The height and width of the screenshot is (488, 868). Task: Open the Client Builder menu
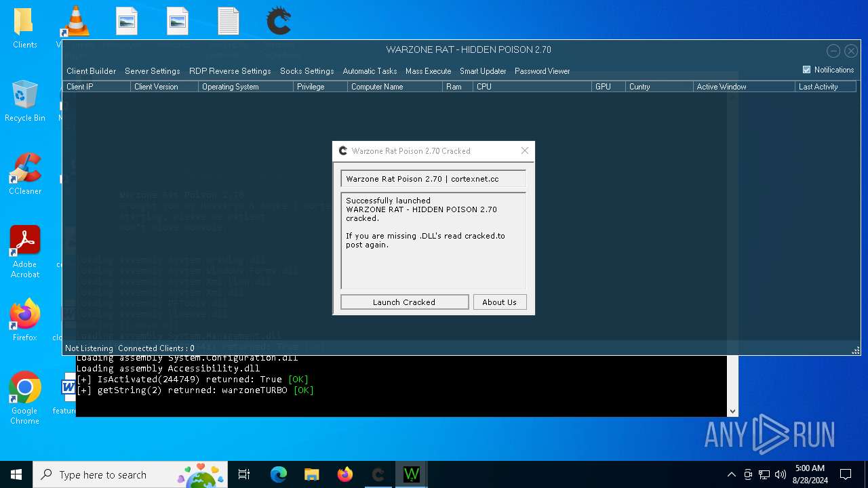coord(91,70)
